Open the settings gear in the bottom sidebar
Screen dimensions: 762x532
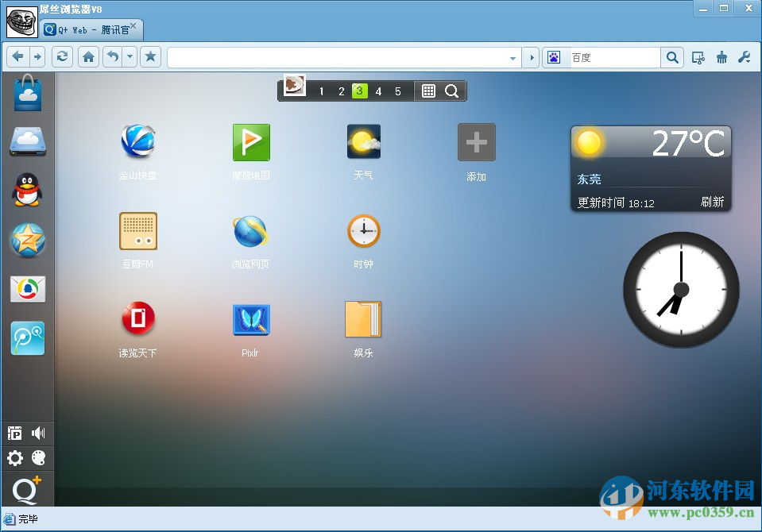click(x=14, y=458)
